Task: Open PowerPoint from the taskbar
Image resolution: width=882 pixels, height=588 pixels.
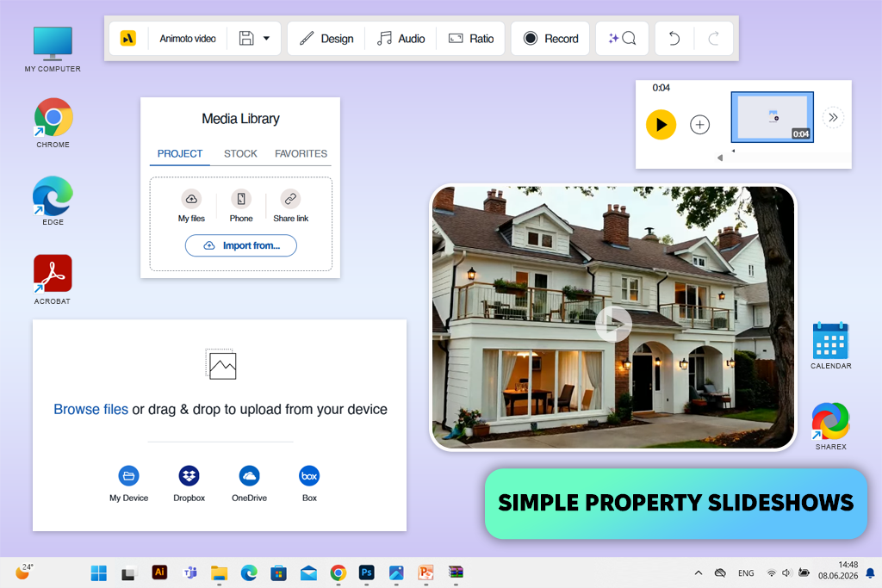Action: point(425,573)
